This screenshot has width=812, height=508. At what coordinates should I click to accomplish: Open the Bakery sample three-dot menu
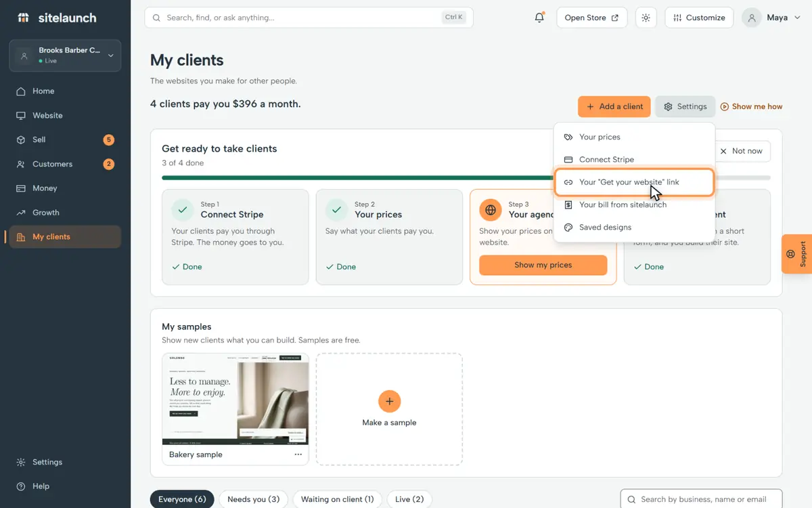[298, 454]
